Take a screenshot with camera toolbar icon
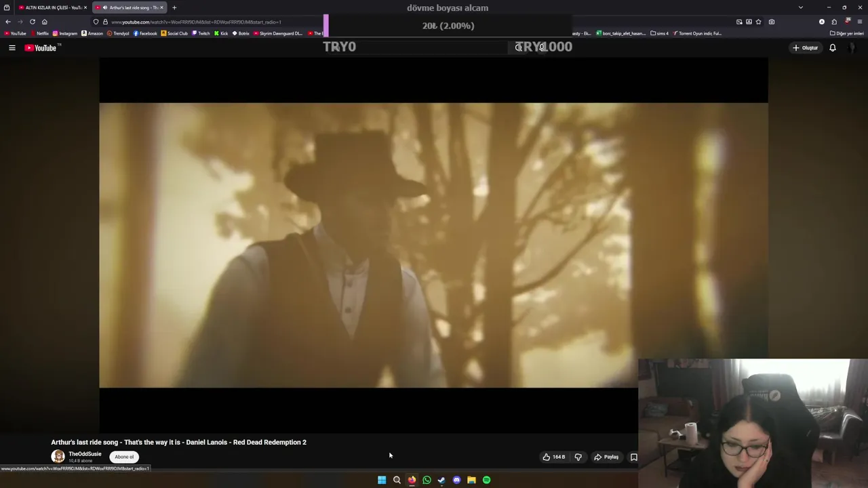 pos(772,22)
